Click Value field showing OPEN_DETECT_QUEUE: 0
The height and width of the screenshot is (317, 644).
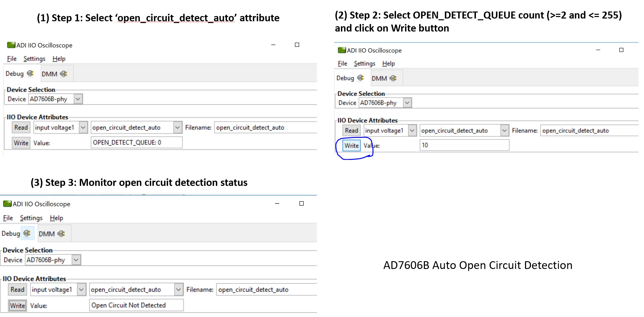coord(137,143)
